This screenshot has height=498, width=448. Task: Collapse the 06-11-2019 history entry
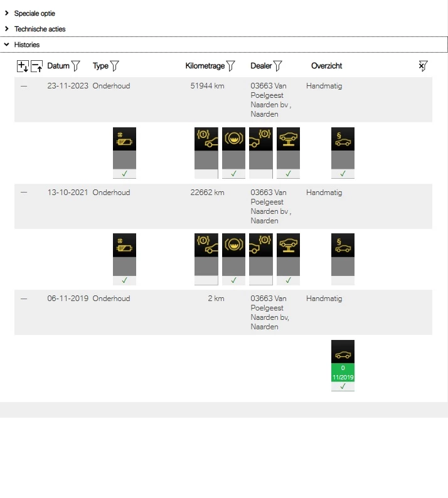(24, 299)
